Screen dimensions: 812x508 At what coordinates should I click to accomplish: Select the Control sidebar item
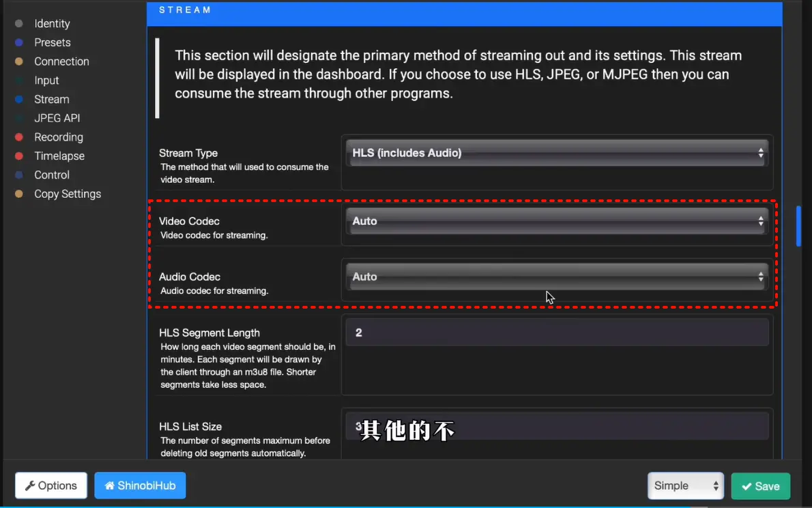(52, 175)
